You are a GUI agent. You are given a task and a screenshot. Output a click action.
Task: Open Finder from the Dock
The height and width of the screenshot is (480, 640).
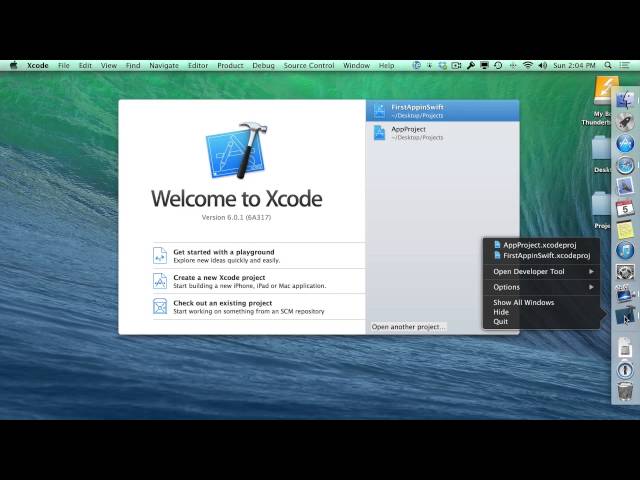(x=625, y=100)
